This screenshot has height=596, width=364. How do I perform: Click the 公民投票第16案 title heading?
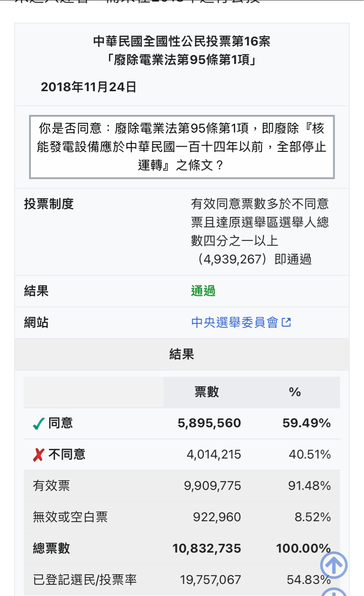click(x=182, y=41)
